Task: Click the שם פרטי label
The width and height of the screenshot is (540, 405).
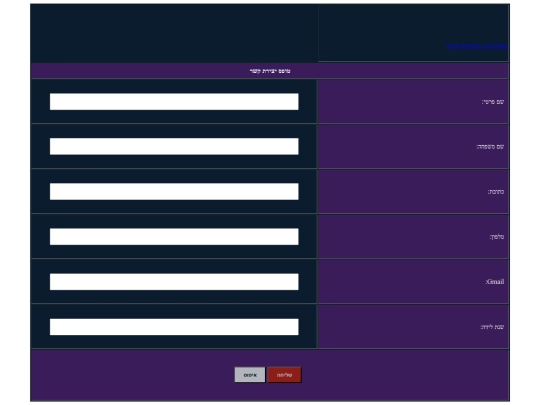Action: [493, 102]
